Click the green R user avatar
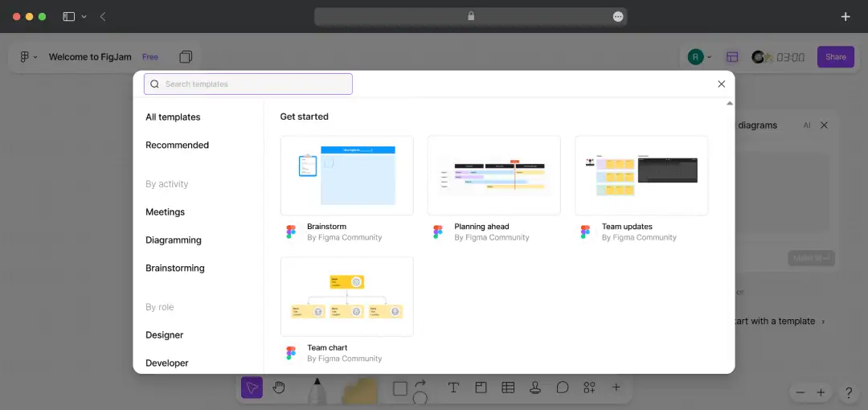The image size is (868, 410). 695,56
